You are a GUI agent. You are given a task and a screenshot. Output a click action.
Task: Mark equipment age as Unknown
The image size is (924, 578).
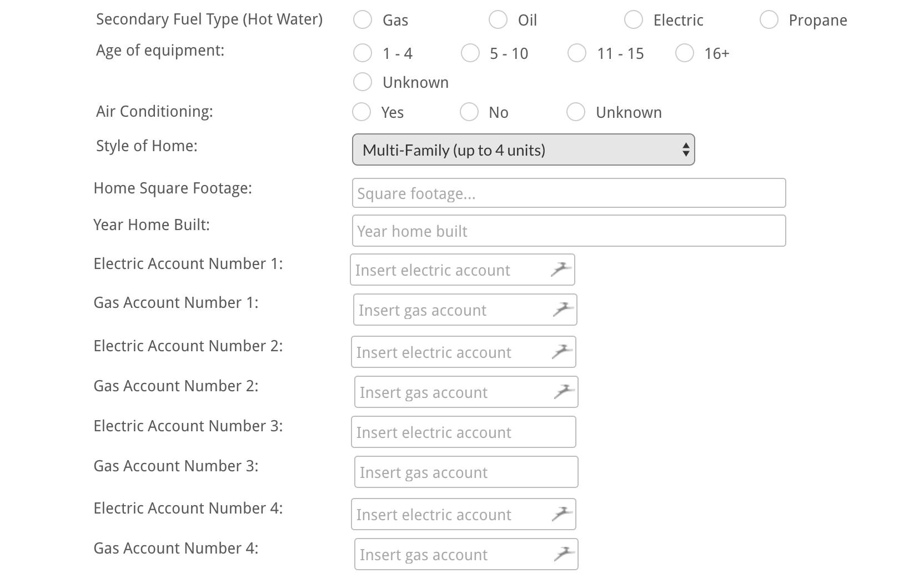363,82
